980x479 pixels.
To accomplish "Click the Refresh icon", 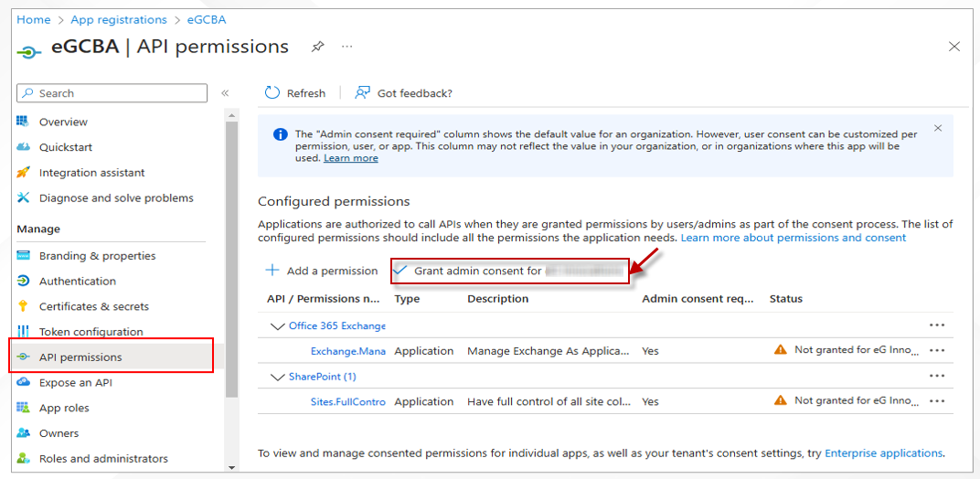I will point(272,92).
